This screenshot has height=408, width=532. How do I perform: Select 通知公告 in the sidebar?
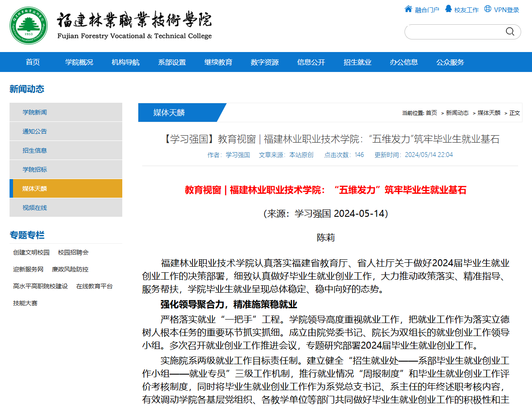click(x=35, y=131)
